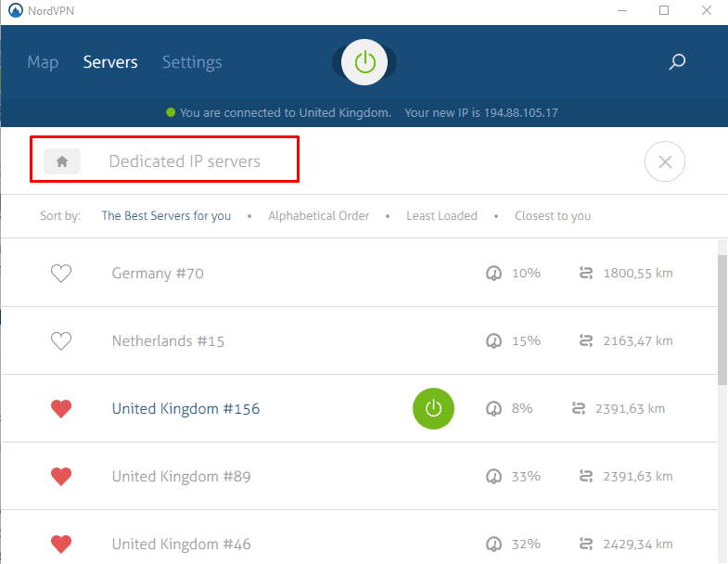Sort servers by Least Loaded
The width and height of the screenshot is (728, 564).
pos(441,216)
